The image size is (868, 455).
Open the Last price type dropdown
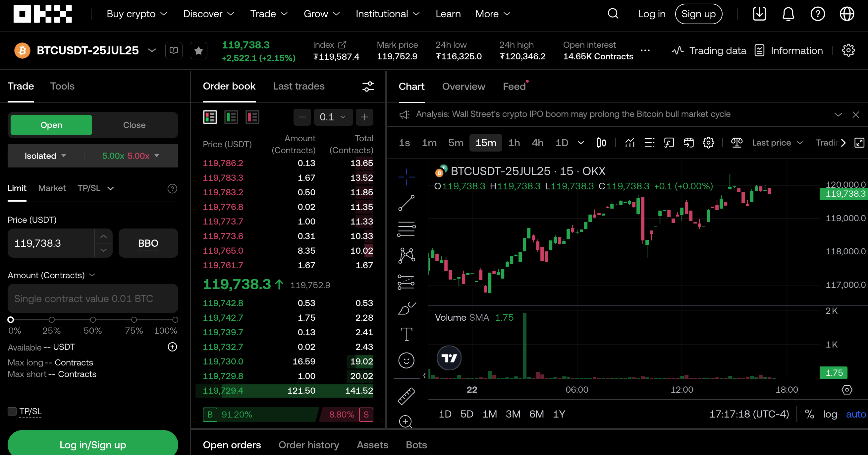(x=777, y=143)
